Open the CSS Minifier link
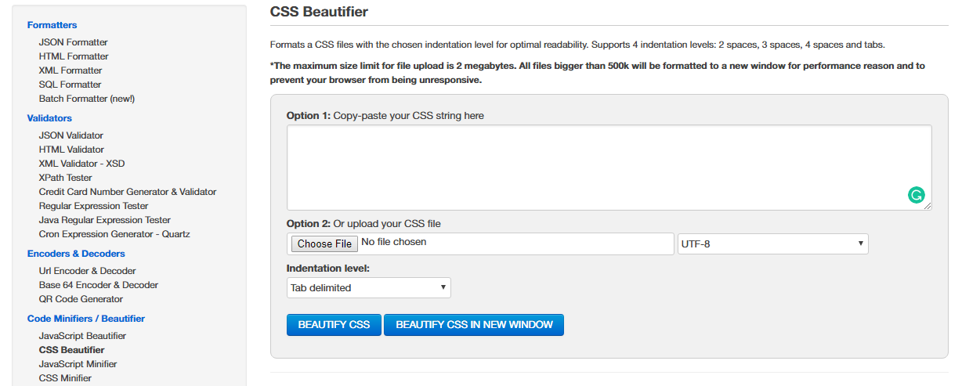Viewport: 980px width, 386px height. click(x=65, y=378)
